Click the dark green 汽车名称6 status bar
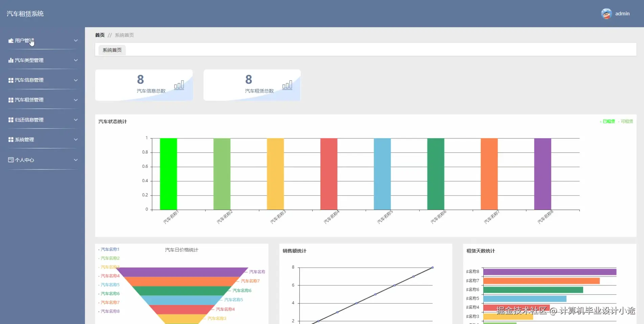This screenshot has height=324, width=644. point(436,174)
